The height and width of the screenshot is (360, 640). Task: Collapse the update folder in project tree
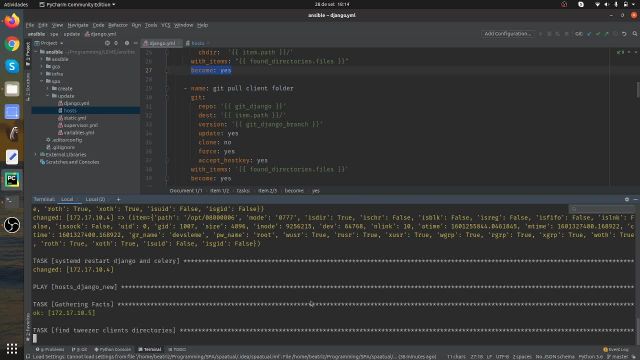(x=48, y=96)
